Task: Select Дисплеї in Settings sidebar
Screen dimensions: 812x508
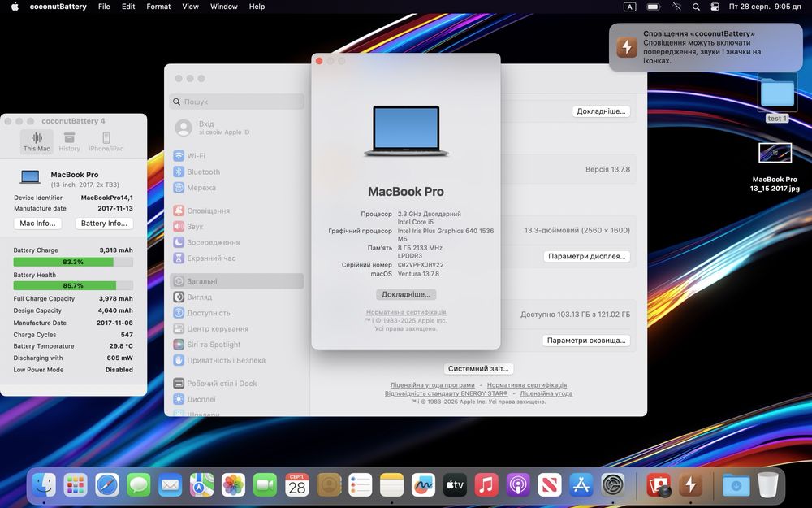Action: click(x=236, y=399)
